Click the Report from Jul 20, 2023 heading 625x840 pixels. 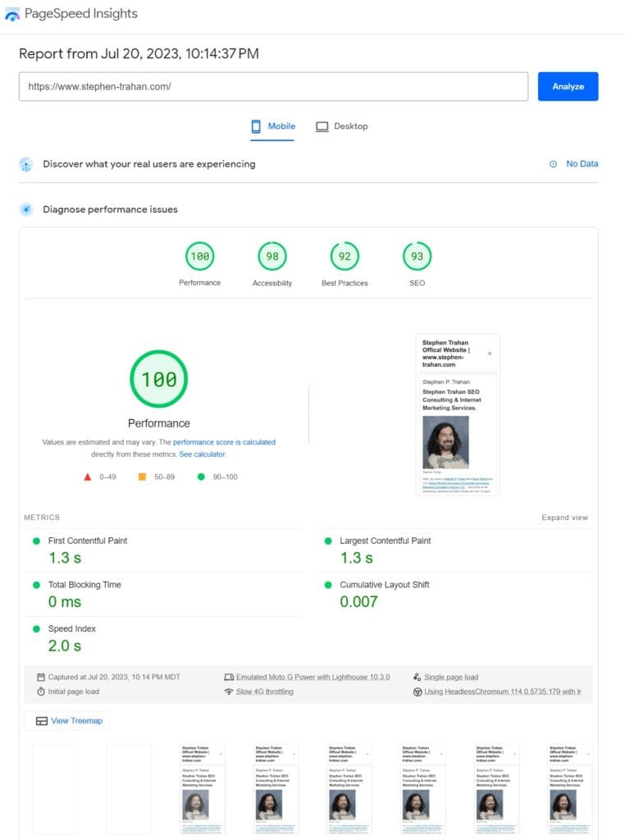click(139, 54)
